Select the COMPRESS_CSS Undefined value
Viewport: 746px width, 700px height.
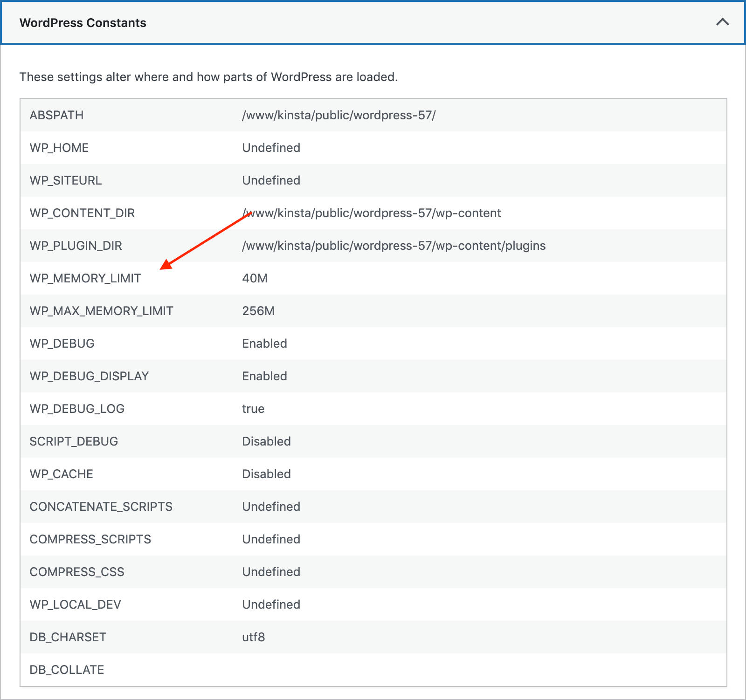pyautogui.click(x=270, y=572)
